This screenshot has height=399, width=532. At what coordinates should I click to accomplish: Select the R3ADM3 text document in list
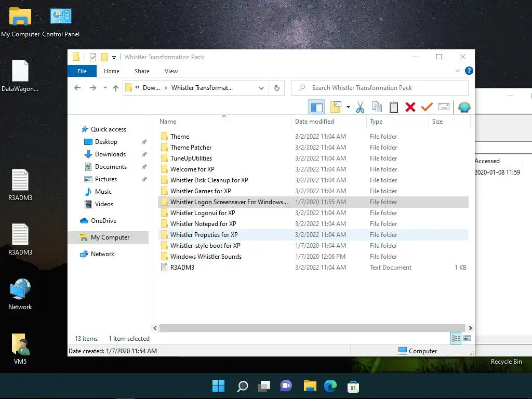[313, 268]
